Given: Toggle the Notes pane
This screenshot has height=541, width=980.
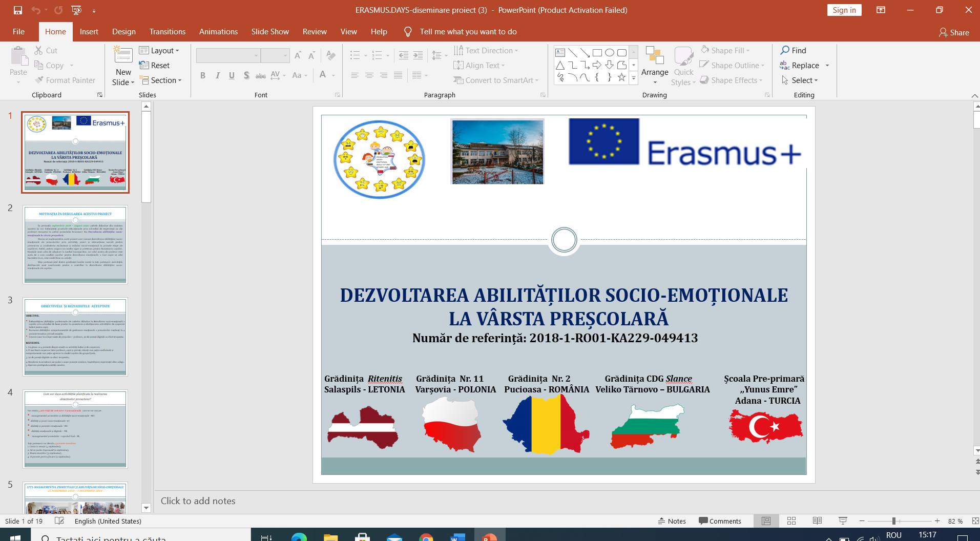Looking at the screenshot, I should click(672, 521).
